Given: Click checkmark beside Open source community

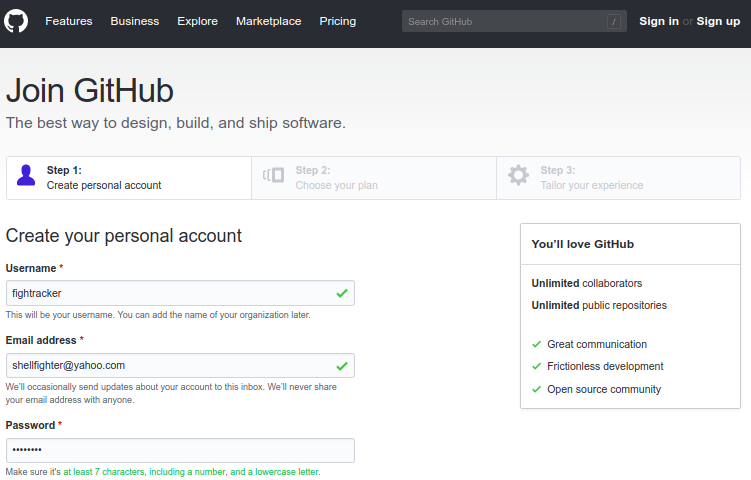Looking at the screenshot, I should [x=536, y=389].
